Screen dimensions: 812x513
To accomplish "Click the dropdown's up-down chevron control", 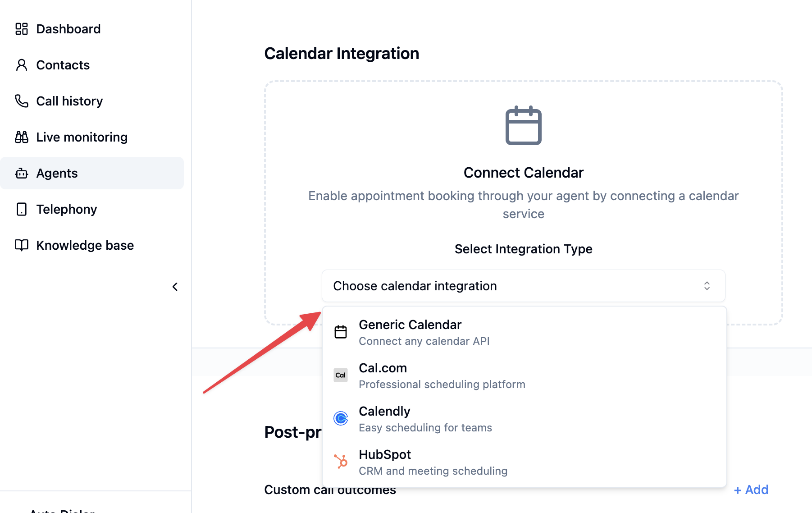I will point(707,286).
